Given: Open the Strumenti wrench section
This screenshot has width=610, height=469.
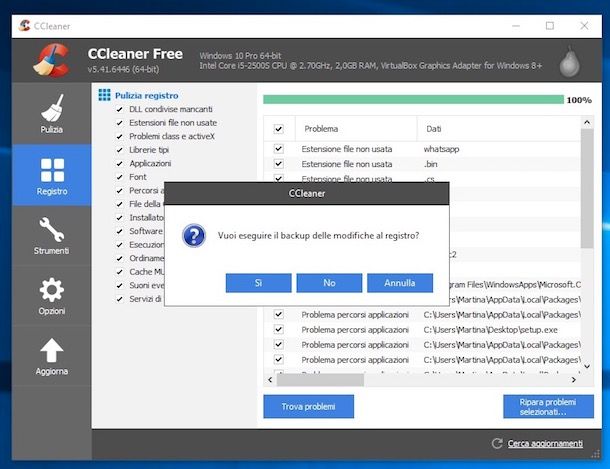Looking at the screenshot, I should (52, 236).
